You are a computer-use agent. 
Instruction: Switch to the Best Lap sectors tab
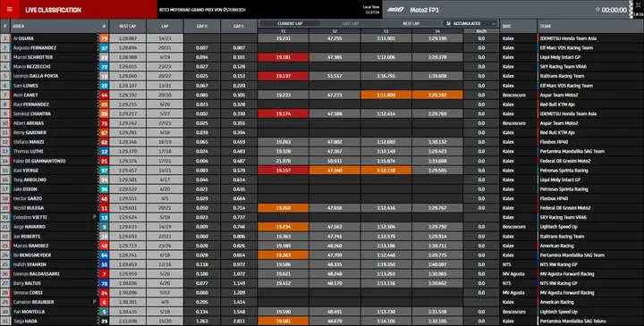411,24
